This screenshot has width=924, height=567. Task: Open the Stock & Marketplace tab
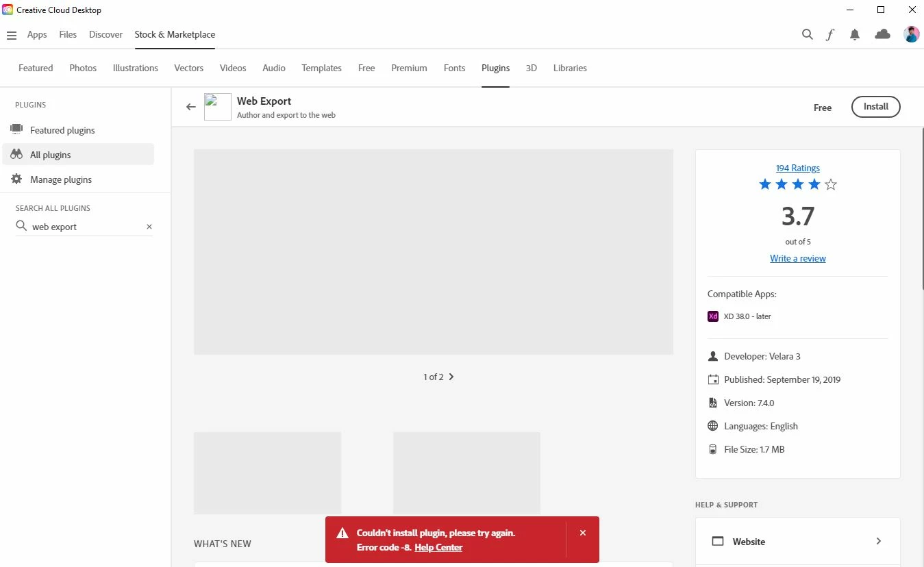click(x=175, y=34)
